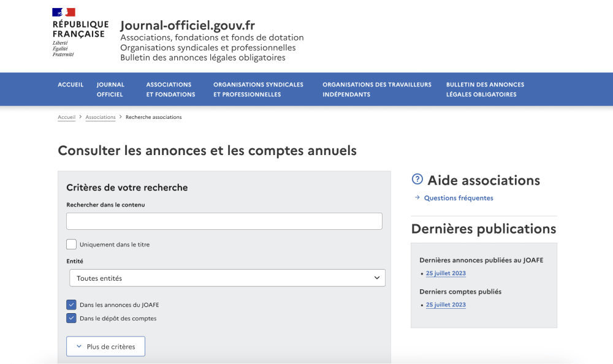Go to ORGANISATIONS SYNDICALES ET PROFESSIONNELLES
The width and height of the screenshot is (613, 364).
257,89
